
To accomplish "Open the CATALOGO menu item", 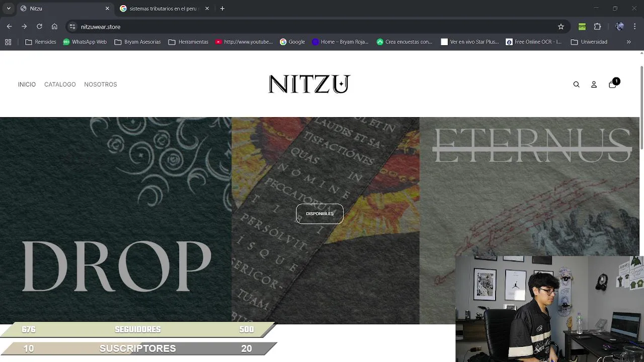I will 60,84.
